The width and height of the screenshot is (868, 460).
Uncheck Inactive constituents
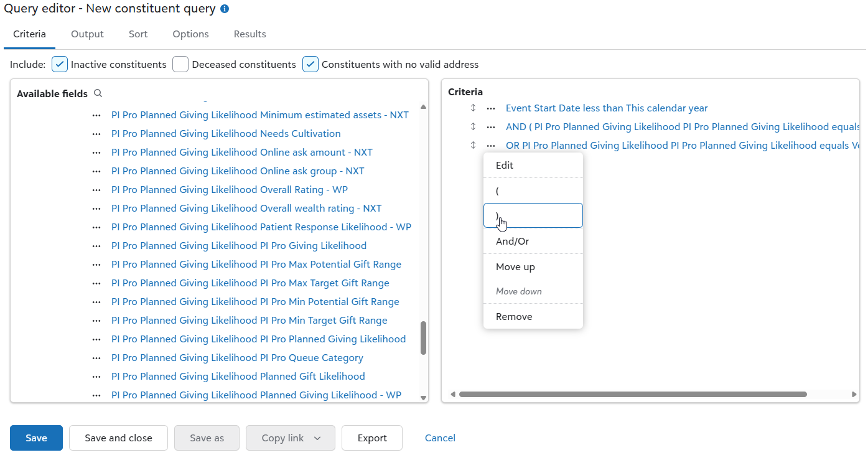point(59,63)
